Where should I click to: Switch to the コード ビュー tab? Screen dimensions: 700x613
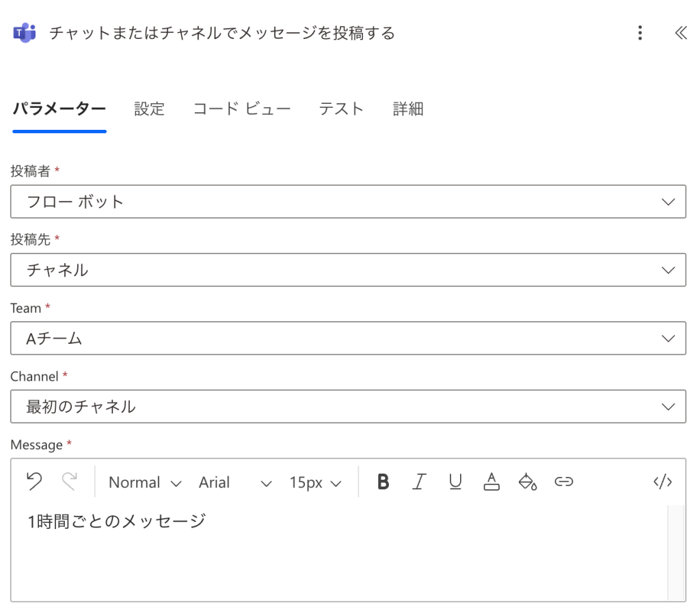coord(242,109)
